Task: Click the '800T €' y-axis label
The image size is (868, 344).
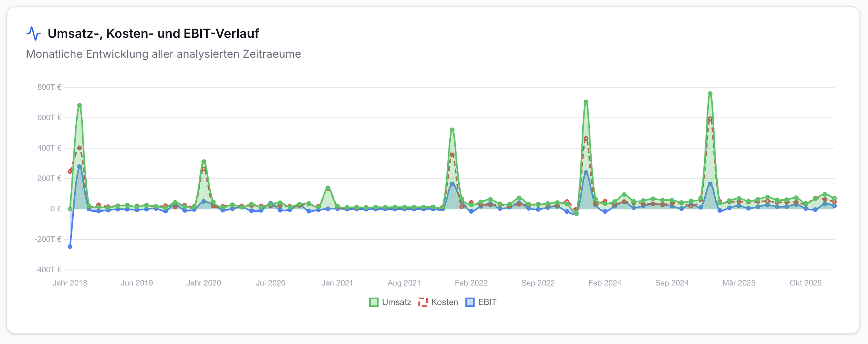Action: tap(50, 87)
